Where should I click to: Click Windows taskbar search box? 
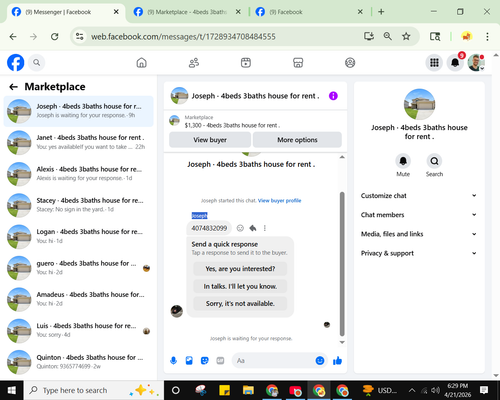coord(94,390)
